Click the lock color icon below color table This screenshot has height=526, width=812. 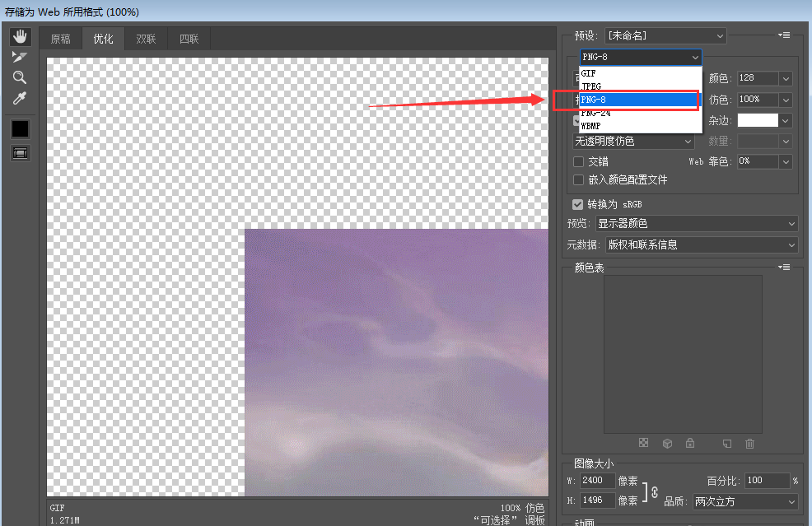tap(690, 443)
